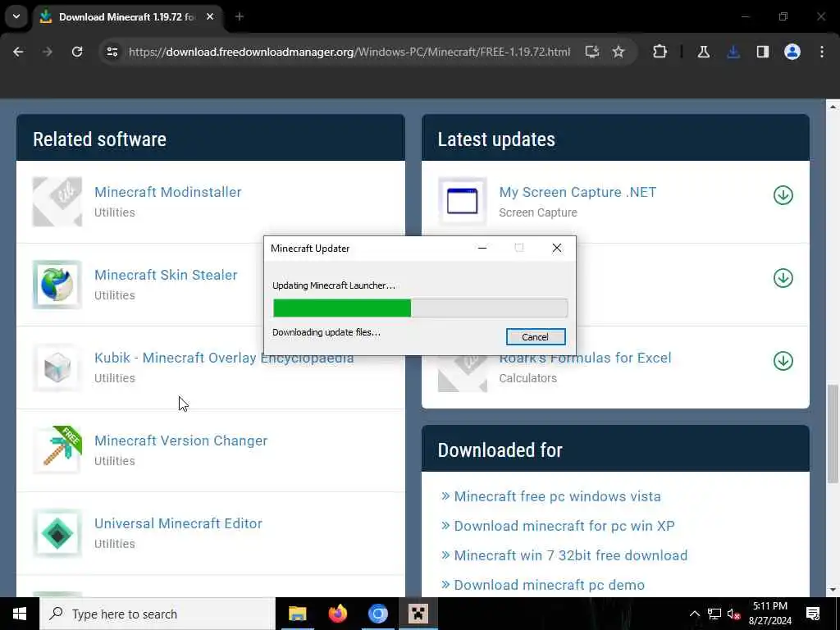The image size is (840, 630).
Task: Click My Screen Capture .NET window icon
Action: point(463,202)
